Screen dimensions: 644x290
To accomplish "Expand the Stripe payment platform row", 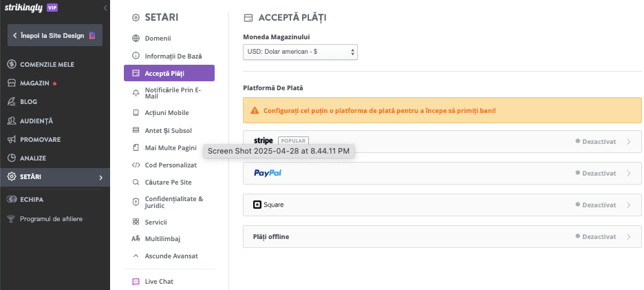I will [442, 141].
